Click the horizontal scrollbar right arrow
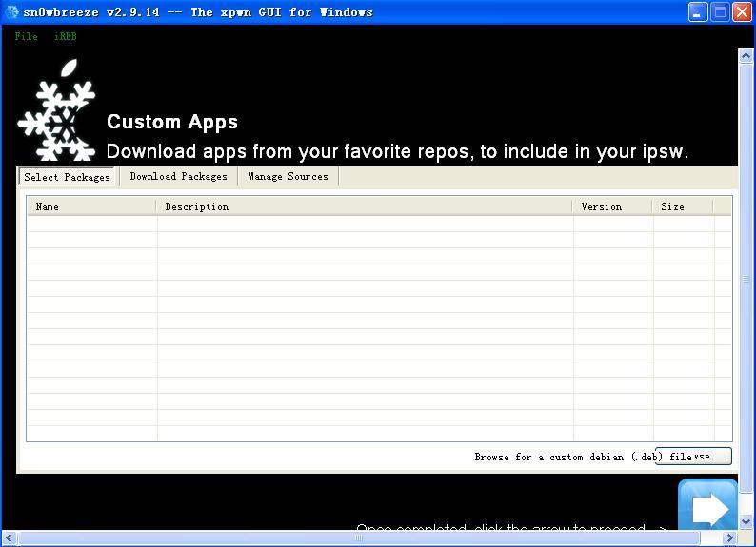Screen dimensions: 756x547 (730, 537)
